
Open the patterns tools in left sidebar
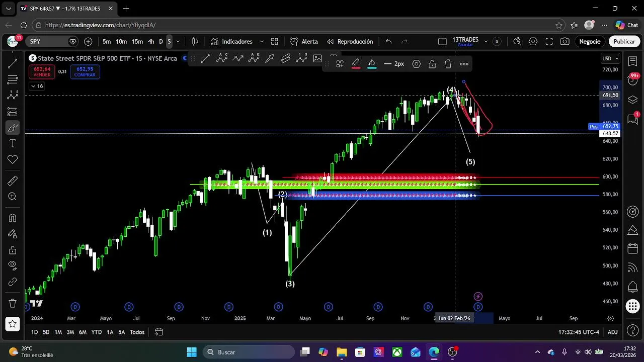13,96
